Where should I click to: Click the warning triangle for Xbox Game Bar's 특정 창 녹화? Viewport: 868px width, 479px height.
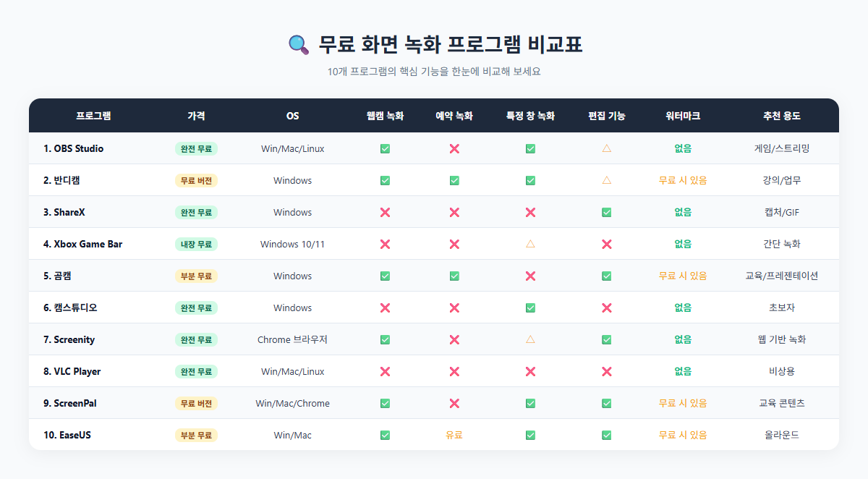click(x=530, y=243)
